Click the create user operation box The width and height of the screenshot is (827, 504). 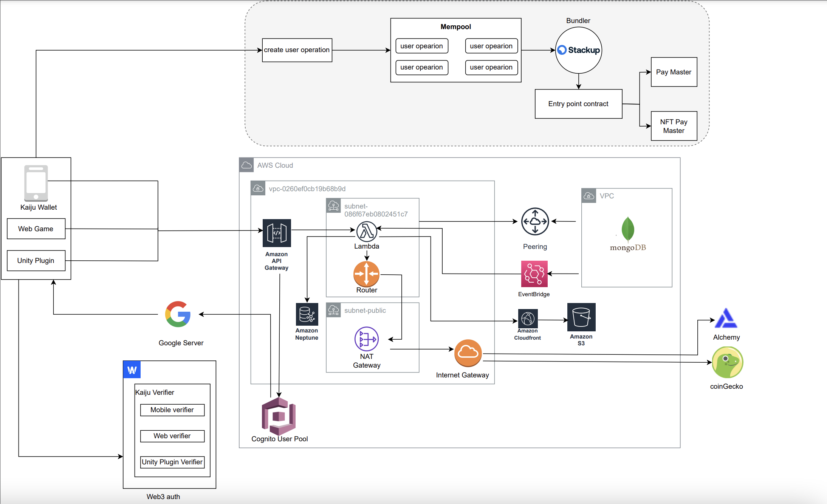tap(297, 50)
